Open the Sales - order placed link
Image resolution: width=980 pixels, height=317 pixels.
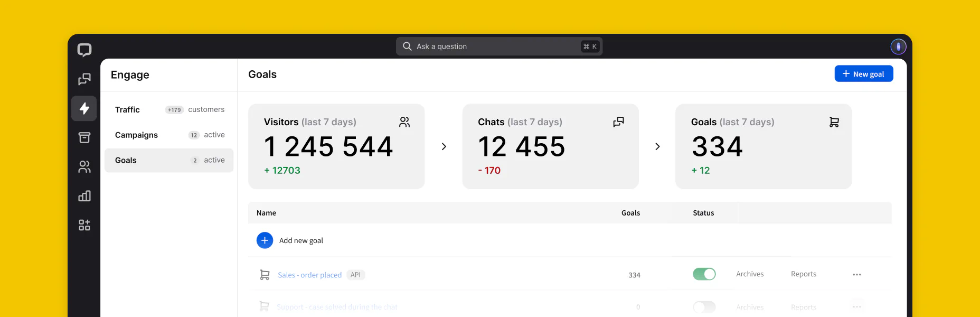309,275
